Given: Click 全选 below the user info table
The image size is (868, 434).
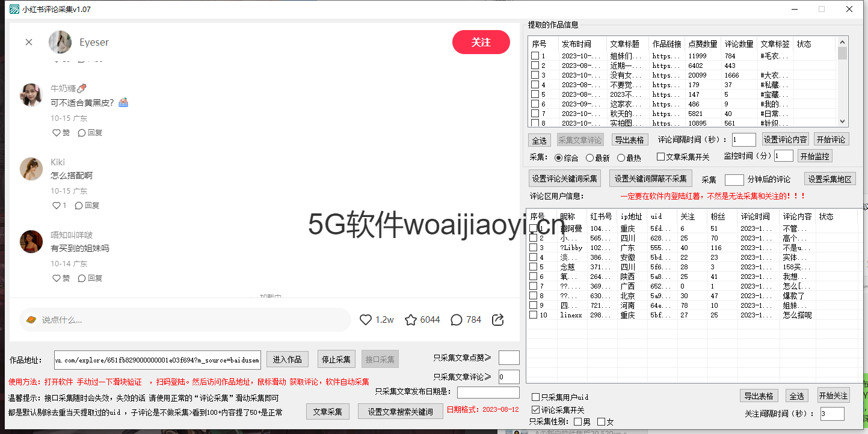Looking at the screenshot, I should coord(797,396).
